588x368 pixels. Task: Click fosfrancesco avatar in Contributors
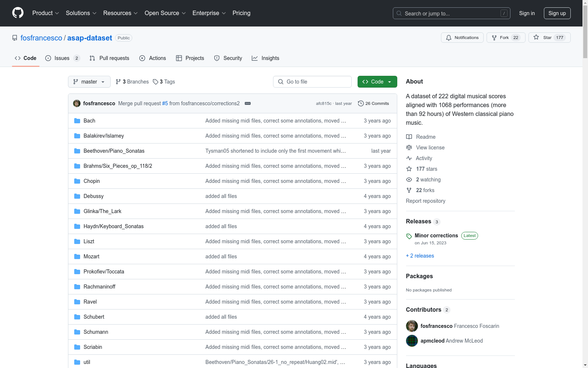[x=412, y=326]
